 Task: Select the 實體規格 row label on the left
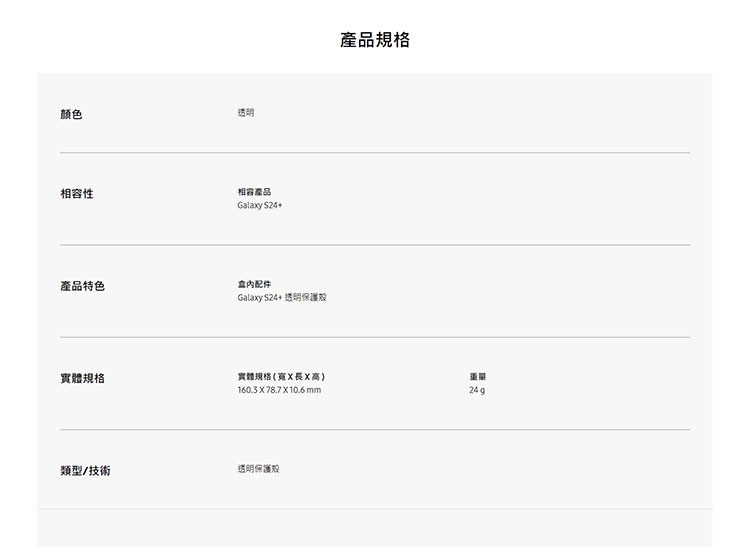82,379
